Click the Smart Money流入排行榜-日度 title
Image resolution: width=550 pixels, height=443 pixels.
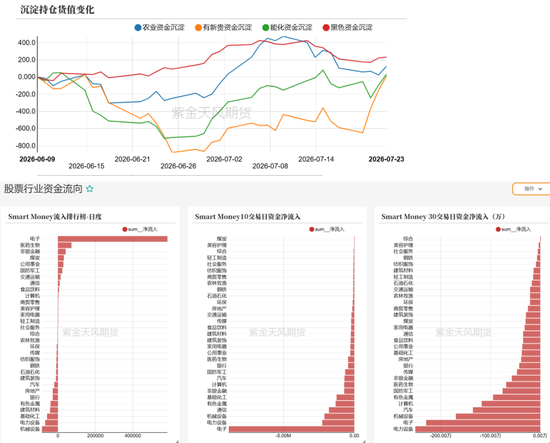click(55, 217)
